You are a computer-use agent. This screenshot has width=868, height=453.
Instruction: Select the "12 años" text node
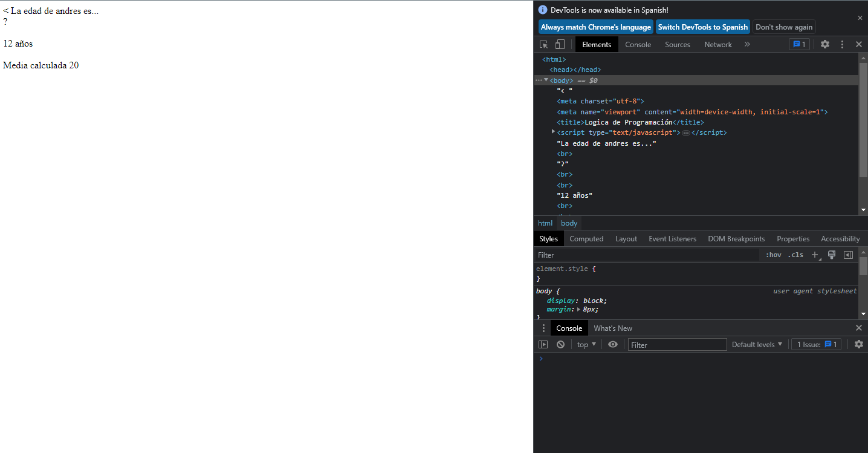574,195
